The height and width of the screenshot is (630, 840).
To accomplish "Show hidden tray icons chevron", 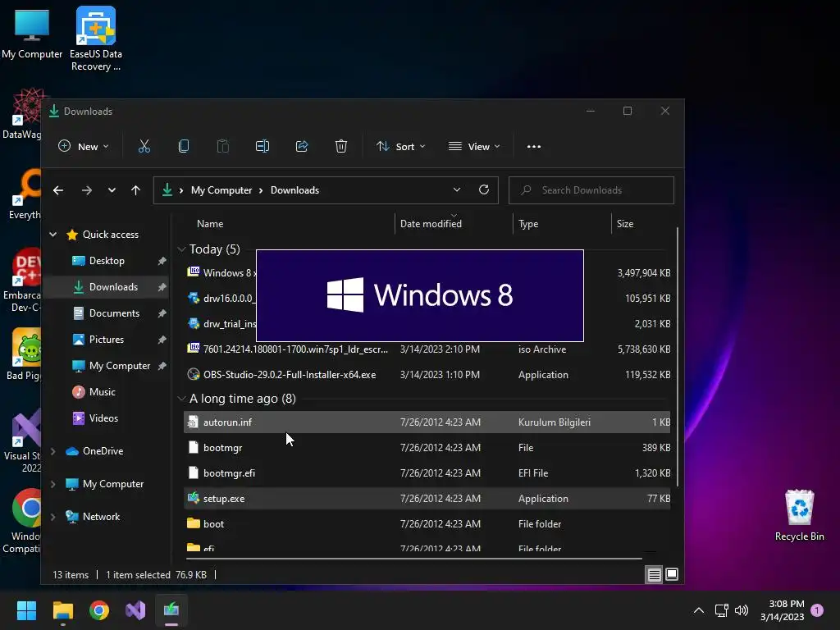I will coord(699,610).
